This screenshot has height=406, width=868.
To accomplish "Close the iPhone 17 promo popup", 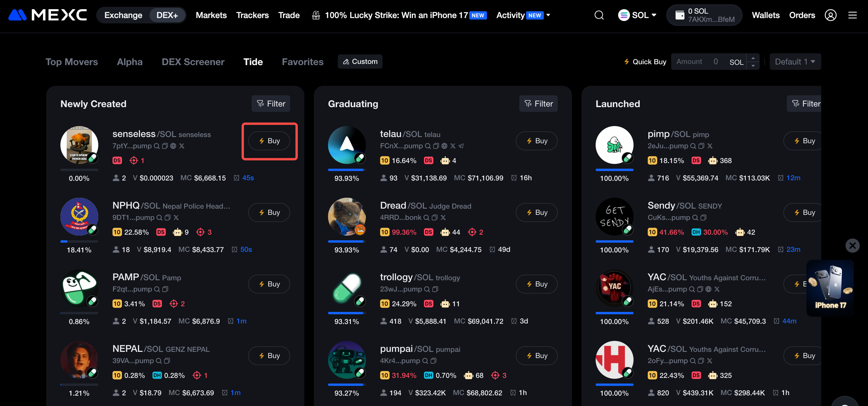I will click(x=852, y=246).
